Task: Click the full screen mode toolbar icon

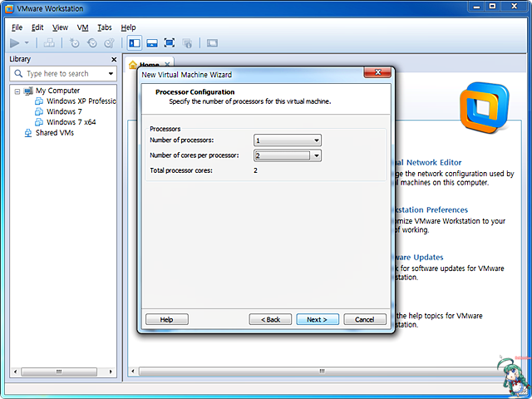Action: pos(170,43)
